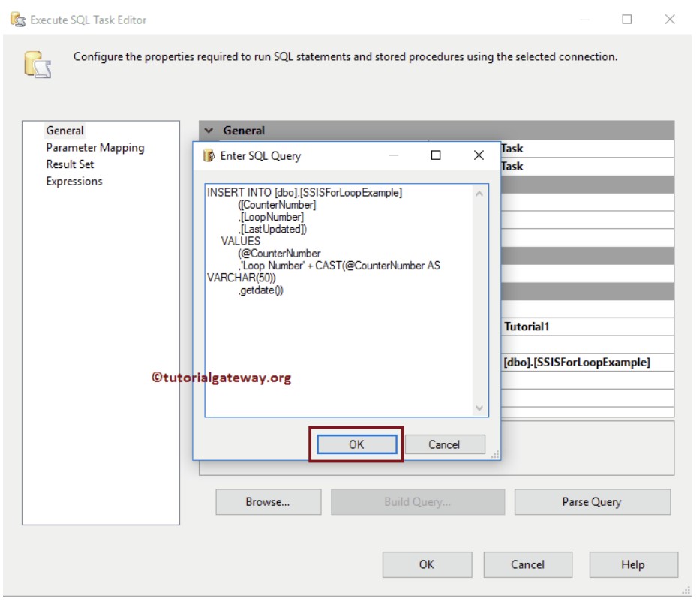
Task: Maximize the Execute SQL Task Editor window
Action: 627,20
